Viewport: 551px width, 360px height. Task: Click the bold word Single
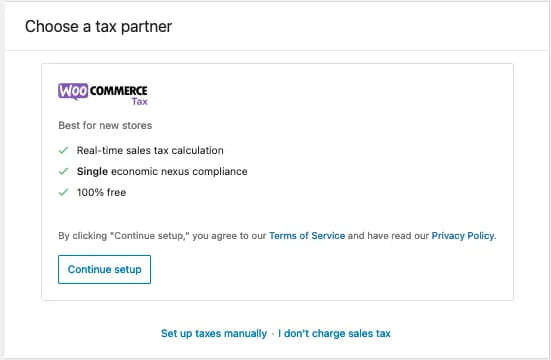[92, 172]
